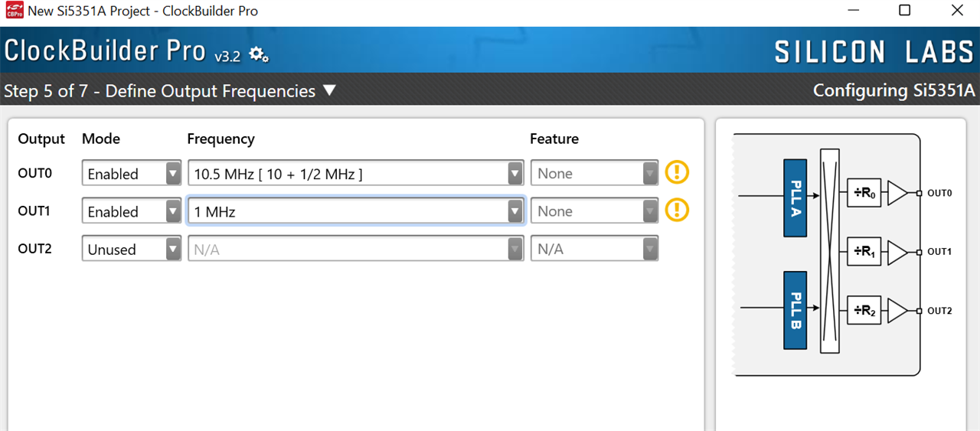Image resolution: width=980 pixels, height=431 pixels.
Task: Expand the OUT1 Frequency dropdown arrow
Action: 515,211
